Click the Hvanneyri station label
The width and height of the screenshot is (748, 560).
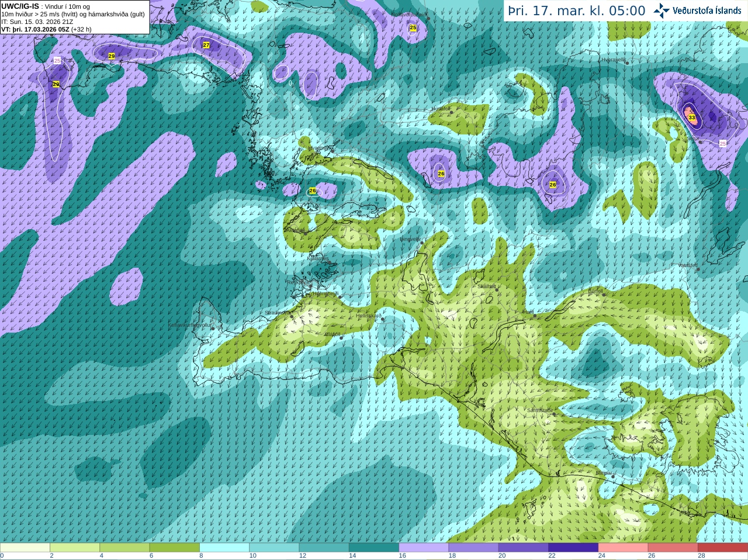click(x=320, y=148)
